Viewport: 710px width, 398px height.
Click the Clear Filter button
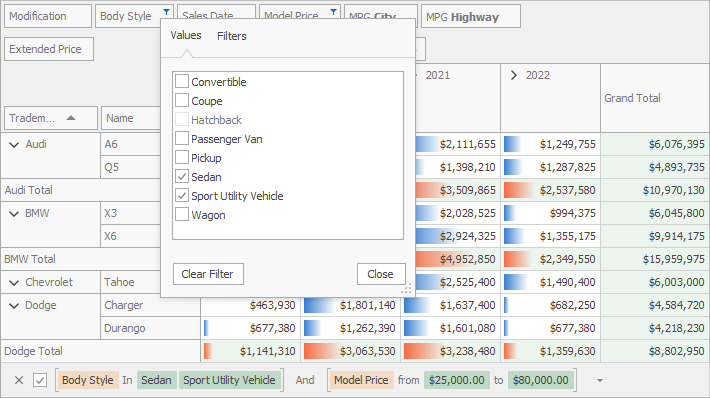click(208, 274)
